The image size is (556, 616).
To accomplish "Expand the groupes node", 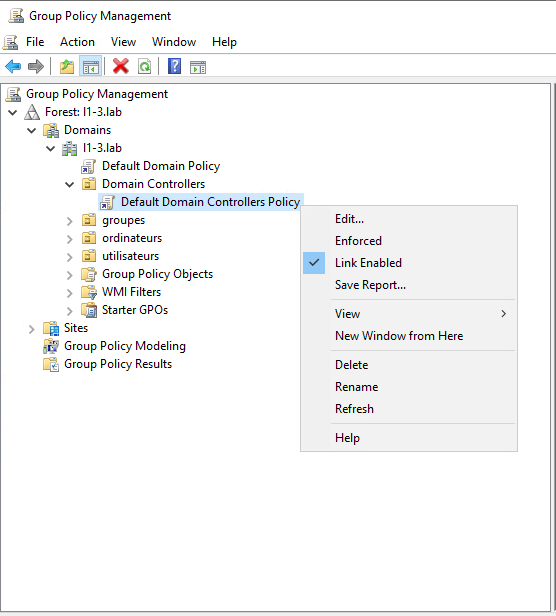I will coord(70,221).
